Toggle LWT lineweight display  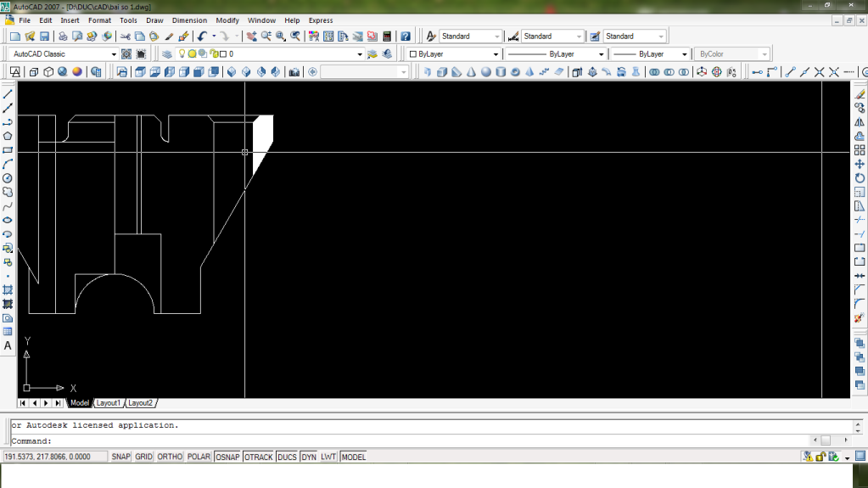pos(328,457)
